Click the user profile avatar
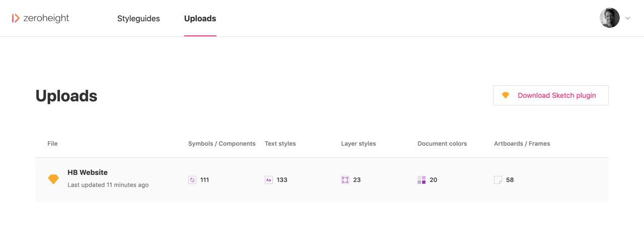644x252 pixels. (609, 18)
